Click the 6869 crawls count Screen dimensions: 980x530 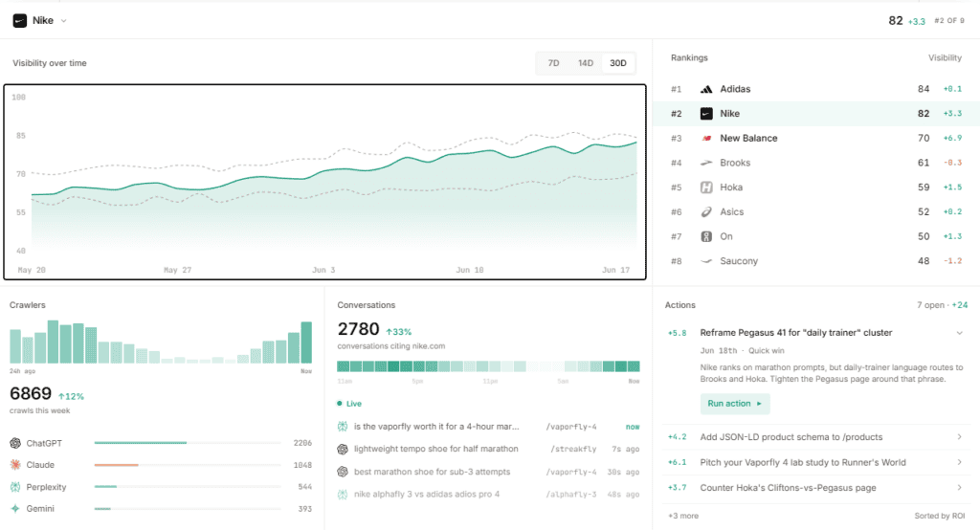[x=30, y=394]
